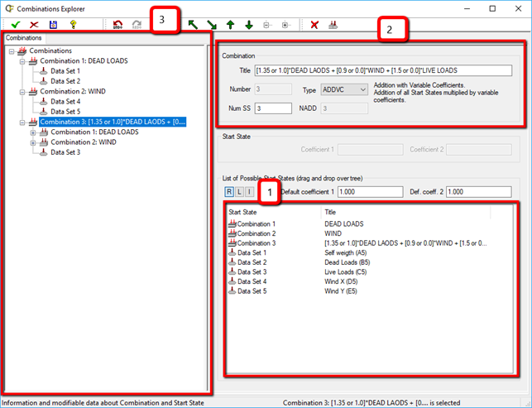
Task: Click the collapse tree minus toolbar icon
Action: pyautogui.click(x=266, y=25)
